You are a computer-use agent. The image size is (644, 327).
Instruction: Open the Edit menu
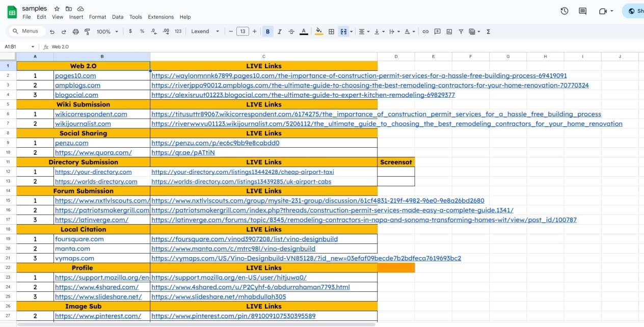tap(41, 17)
